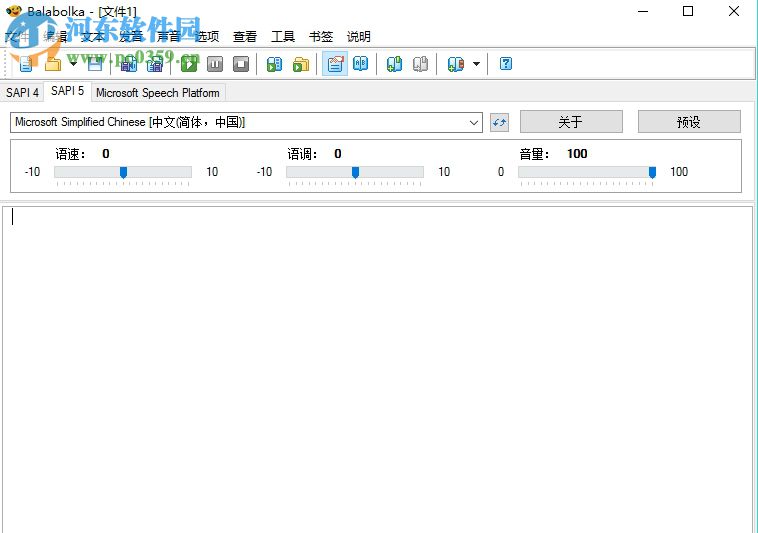Open the 声音 menu

(169, 36)
